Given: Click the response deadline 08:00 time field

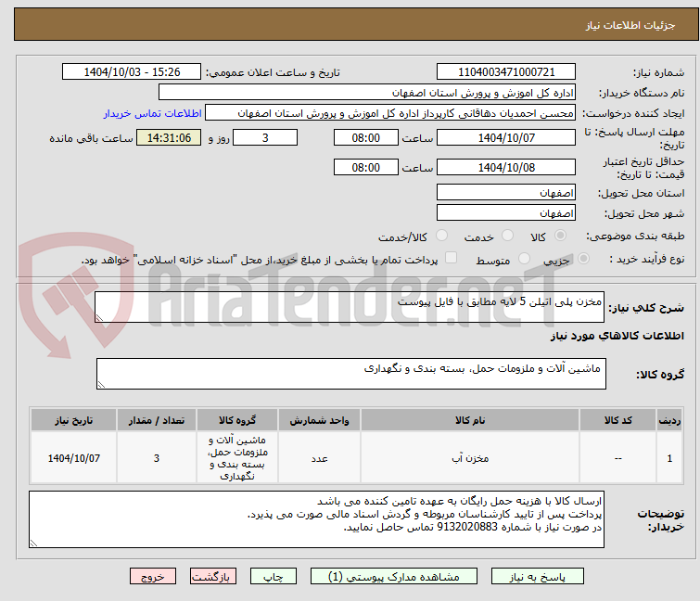Looking at the screenshot, I should tap(365, 137).
